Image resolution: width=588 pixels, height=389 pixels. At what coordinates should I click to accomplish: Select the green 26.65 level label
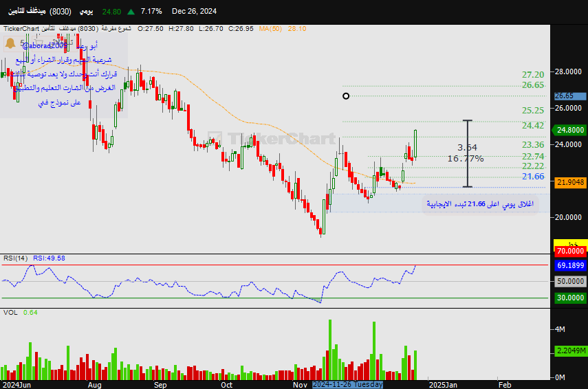(533, 85)
